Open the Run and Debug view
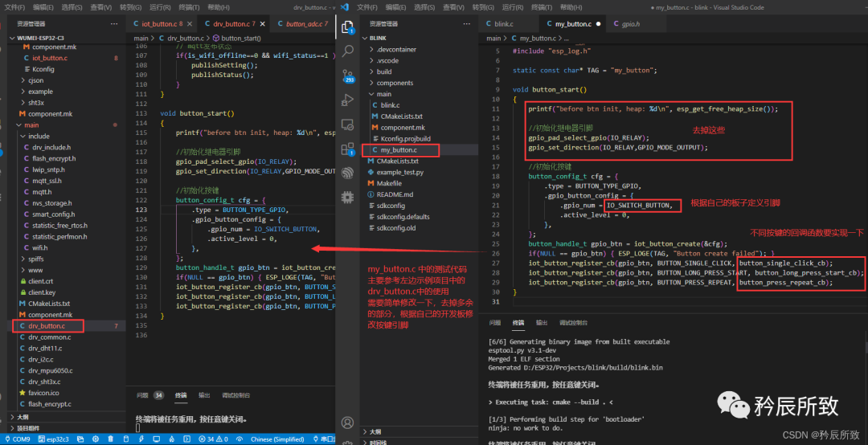868x445 pixels. click(348, 100)
